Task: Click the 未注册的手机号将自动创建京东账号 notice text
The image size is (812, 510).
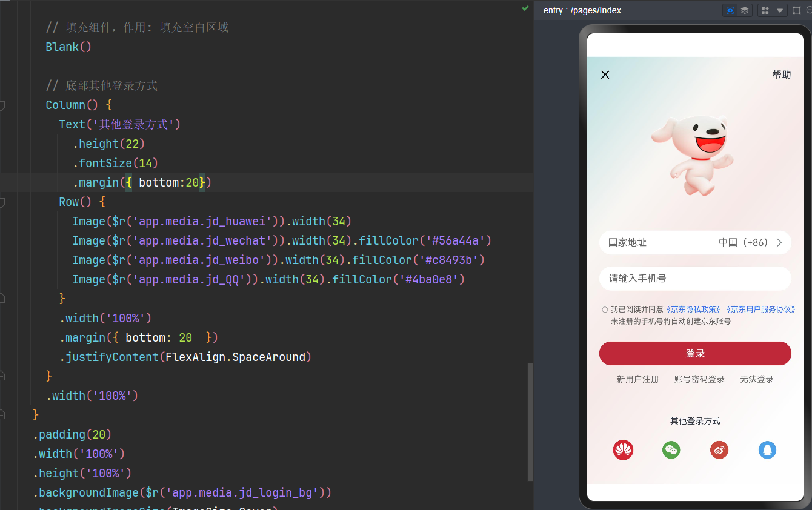Action: 671,322
